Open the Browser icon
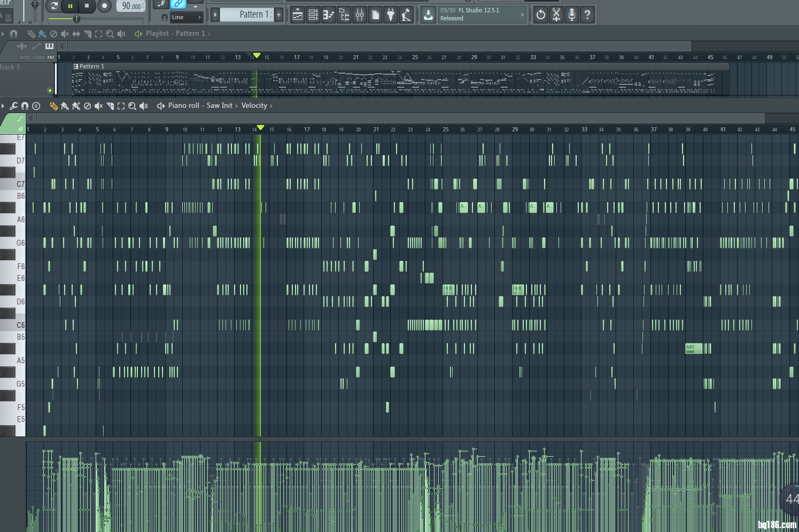The height and width of the screenshot is (532, 799). (x=344, y=15)
